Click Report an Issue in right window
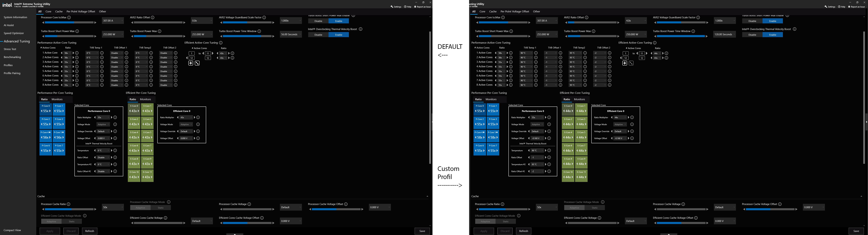Image resolution: width=868 pixels, height=235 pixels. pyautogui.click(x=856, y=7)
